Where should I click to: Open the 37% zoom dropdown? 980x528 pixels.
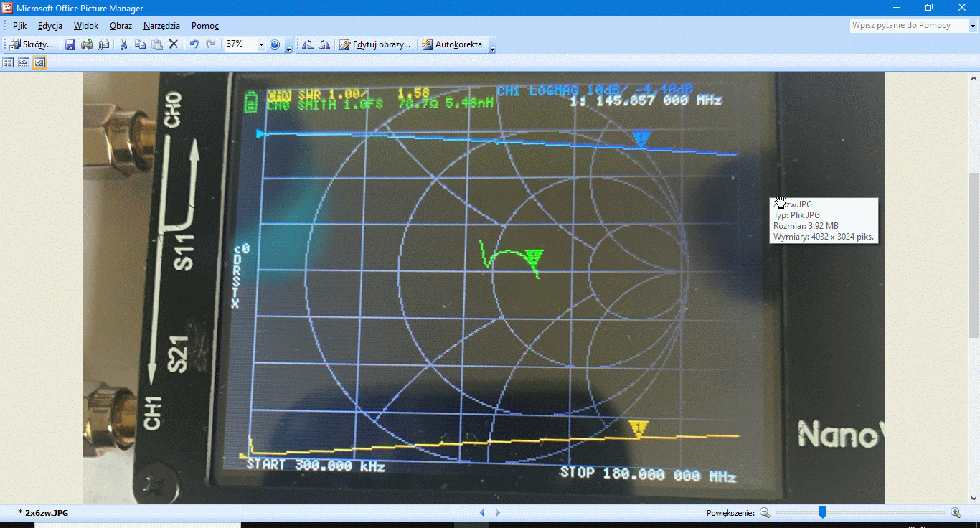tap(261, 44)
